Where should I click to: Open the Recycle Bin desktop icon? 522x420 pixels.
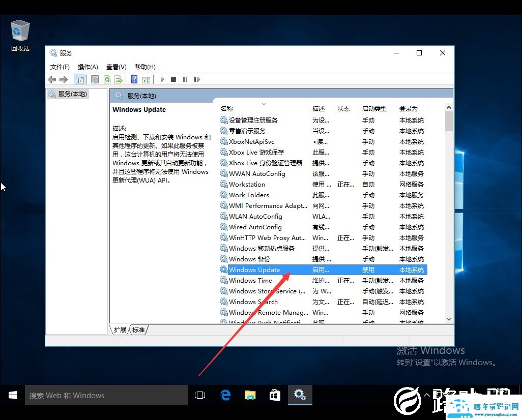[20, 36]
